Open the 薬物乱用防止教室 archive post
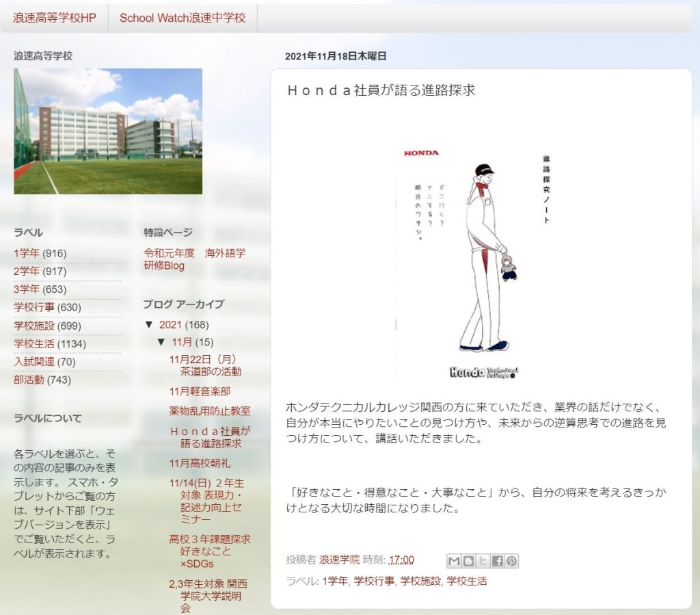Viewport: 700px width, 615px height. (x=210, y=411)
